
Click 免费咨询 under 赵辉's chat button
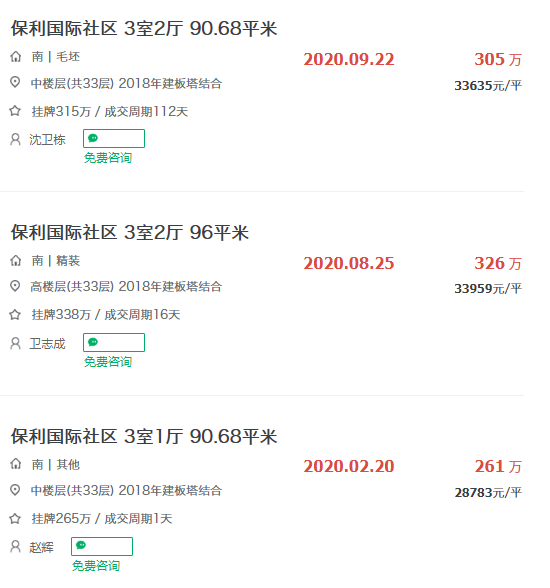point(96,566)
